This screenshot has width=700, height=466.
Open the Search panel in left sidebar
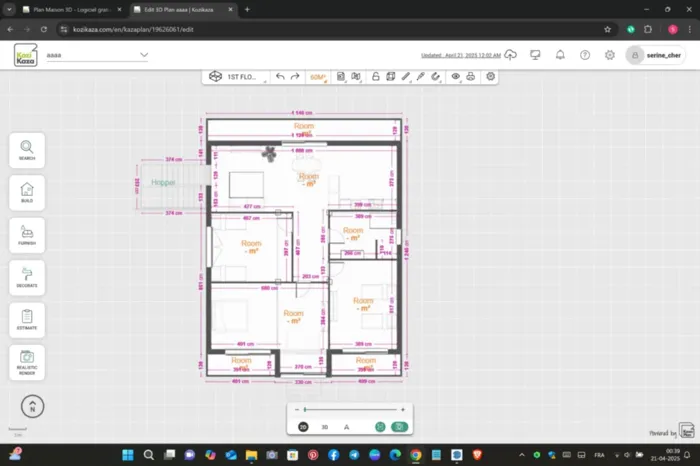(26, 150)
